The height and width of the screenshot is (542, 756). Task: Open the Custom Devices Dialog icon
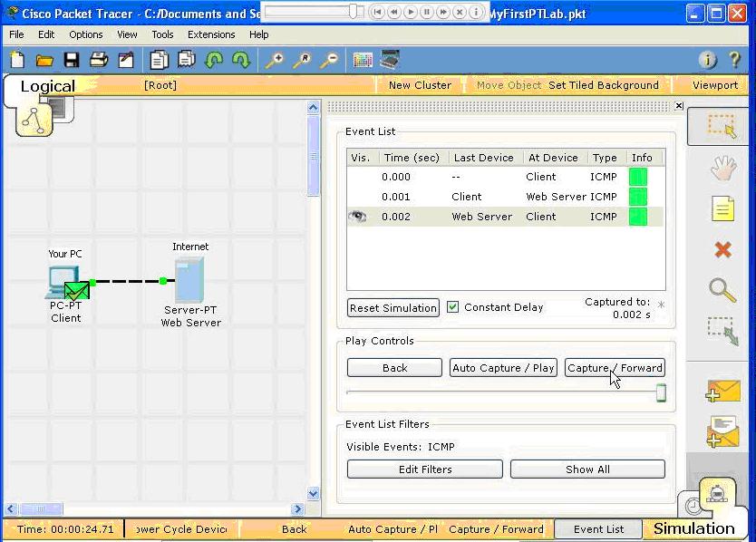(390, 59)
